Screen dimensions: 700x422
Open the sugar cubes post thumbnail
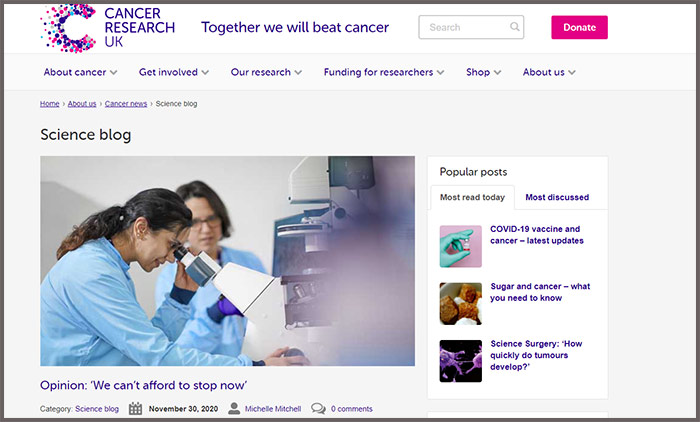click(461, 303)
